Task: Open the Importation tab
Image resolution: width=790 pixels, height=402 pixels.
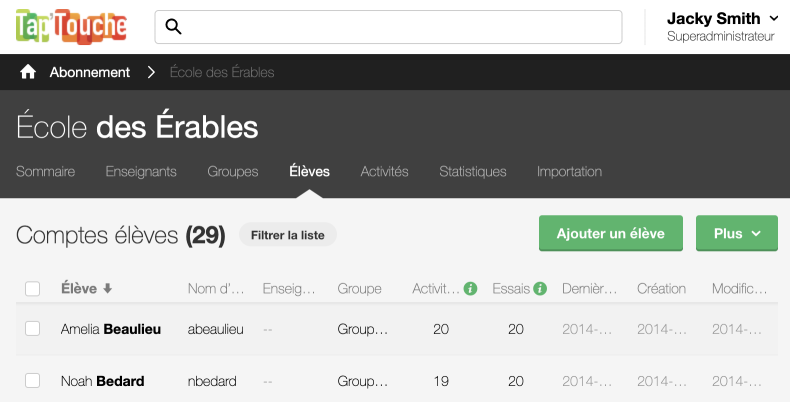Action: pos(569,171)
